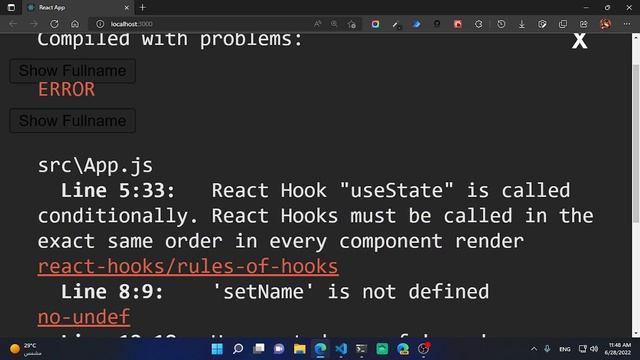Open the app with red notification badge
Image resolution: width=640 pixels, height=360 pixels.
(424, 349)
